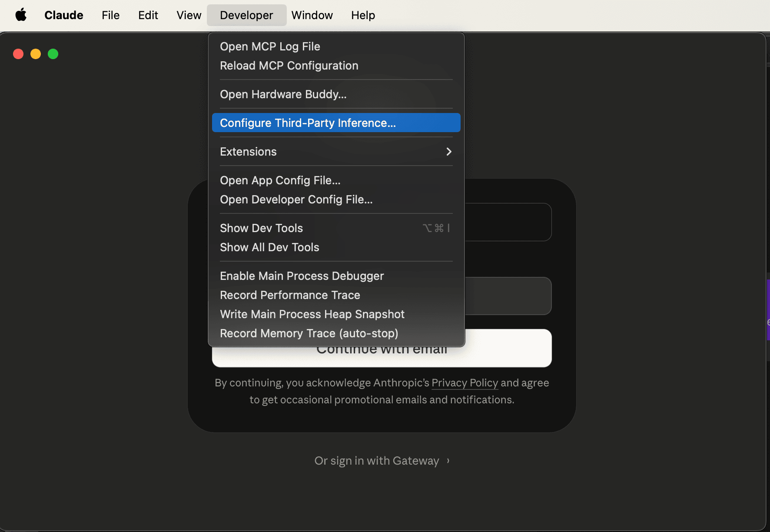This screenshot has width=770, height=532.
Task: Maximize the window with green button
Action: [x=53, y=54]
